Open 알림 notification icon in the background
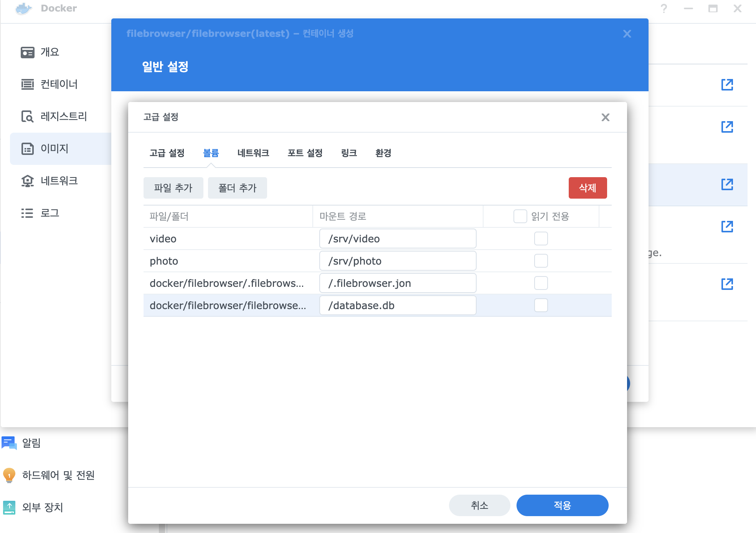Screen dimensions: 756x533 pyautogui.click(x=9, y=443)
